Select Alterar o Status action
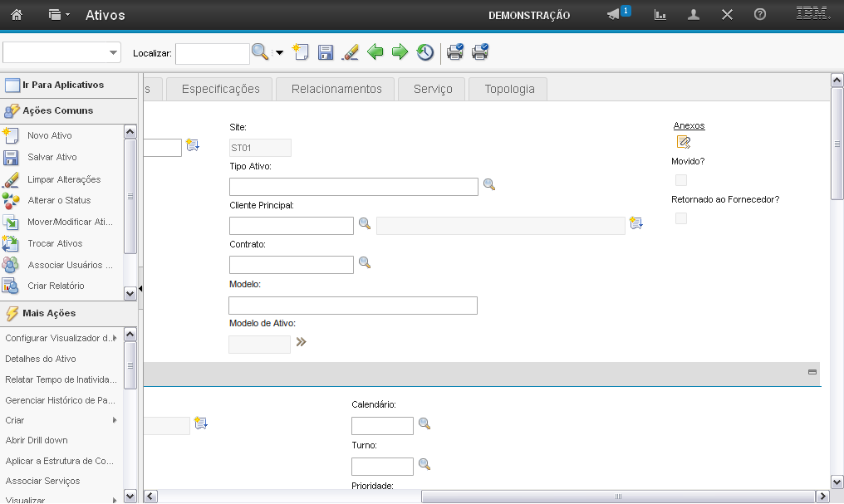The width and height of the screenshot is (844, 504). click(59, 200)
